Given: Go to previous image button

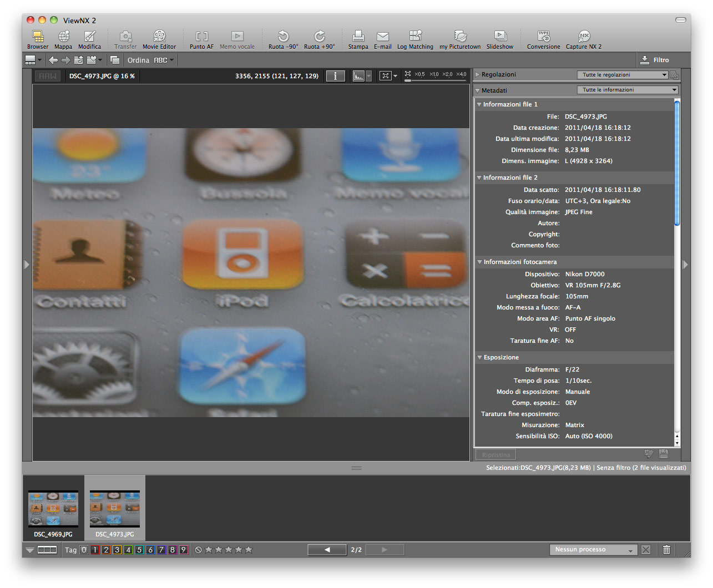Looking at the screenshot, I should 327,550.
